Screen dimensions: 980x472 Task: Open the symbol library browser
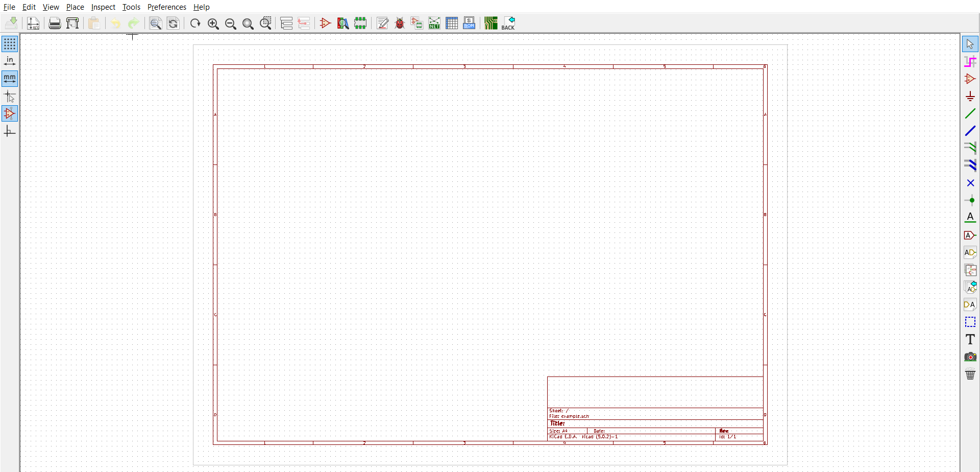pyautogui.click(x=343, y=23)
